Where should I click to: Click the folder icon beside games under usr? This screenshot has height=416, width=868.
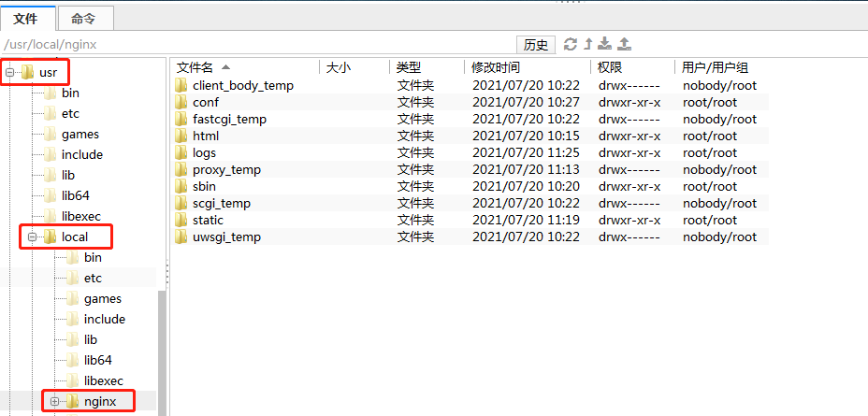(51, 134)
